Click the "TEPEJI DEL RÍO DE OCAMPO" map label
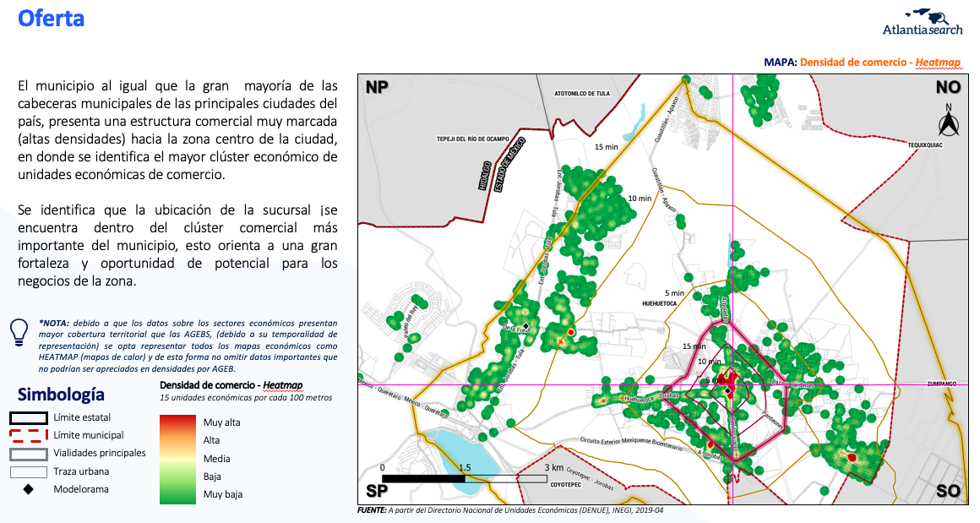 472,139
